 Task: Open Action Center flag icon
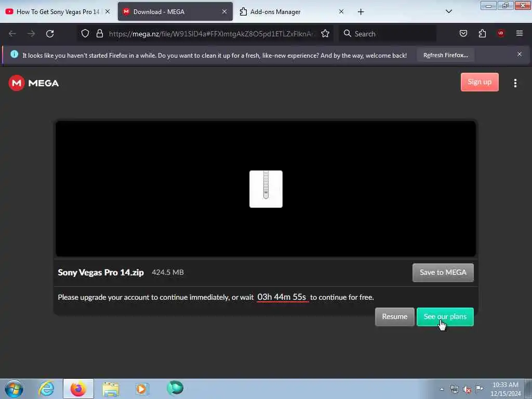[x=480, y=389]
